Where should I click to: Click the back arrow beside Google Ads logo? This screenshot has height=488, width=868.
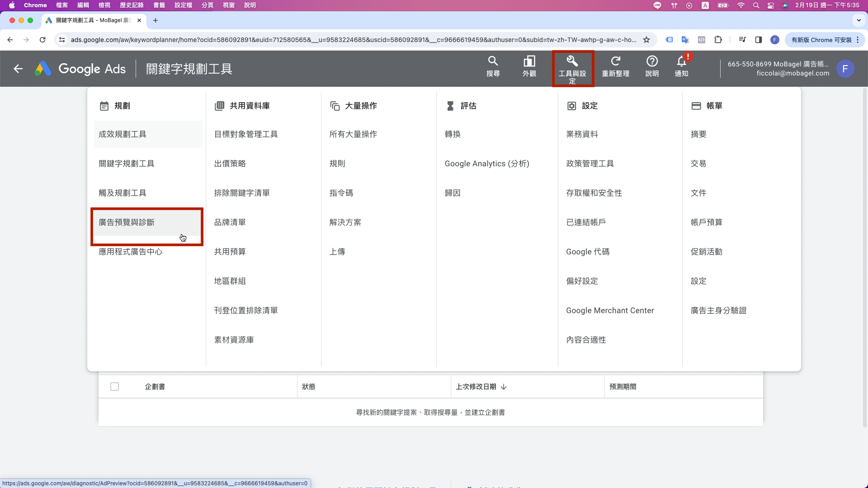(x=18, y=69)
